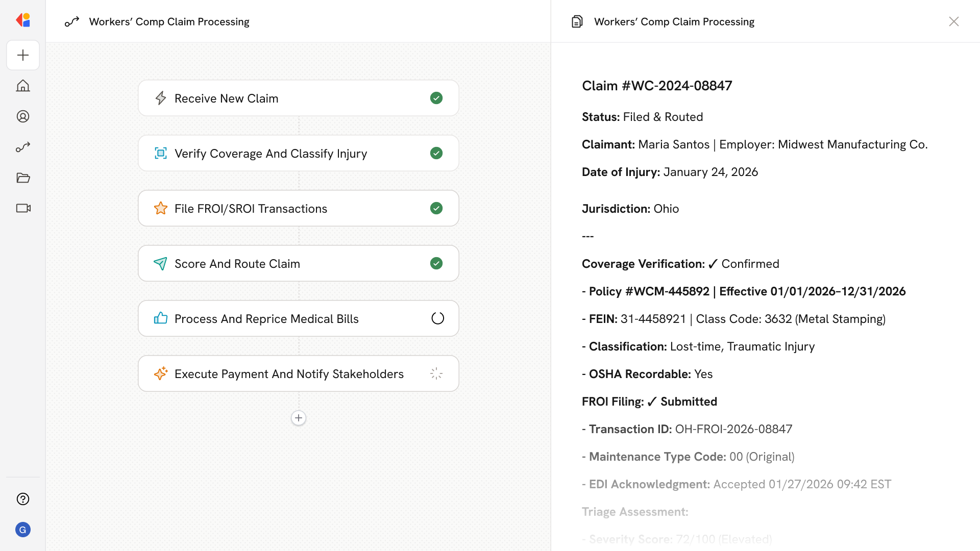Viewport: 980px width, 551px height.
Task: Open the video camera icon in sidebar
Action: tap(23, 208)
